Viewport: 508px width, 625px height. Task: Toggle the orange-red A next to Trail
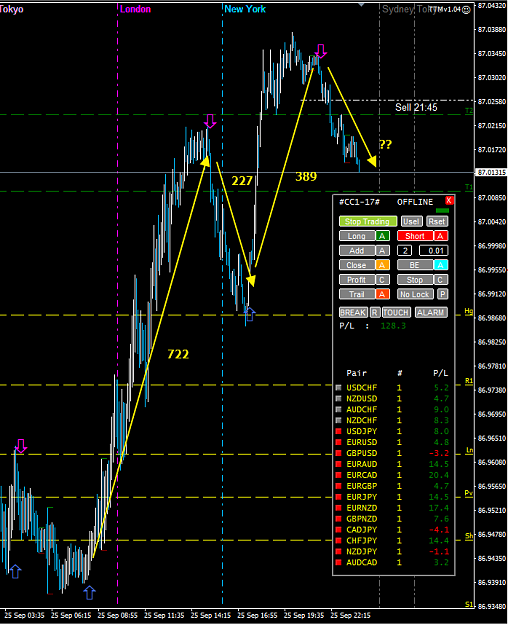point(382,294)
